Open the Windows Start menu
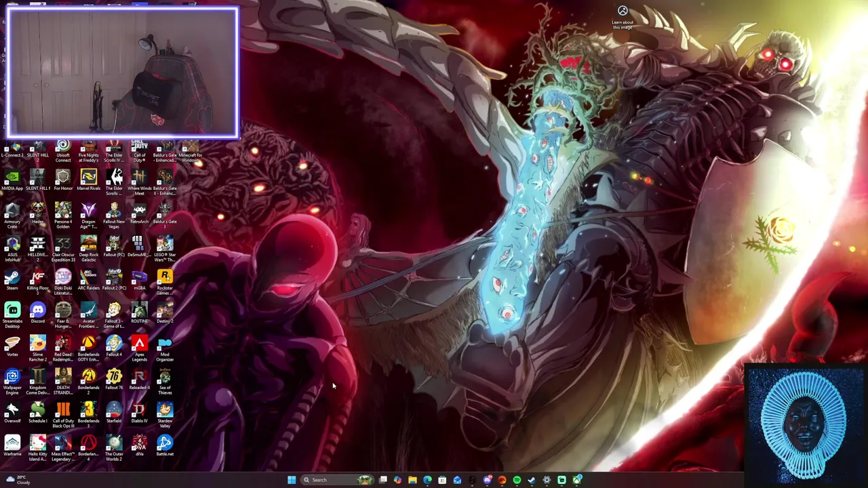The image size is (868, 488). (x=292, y=480)
